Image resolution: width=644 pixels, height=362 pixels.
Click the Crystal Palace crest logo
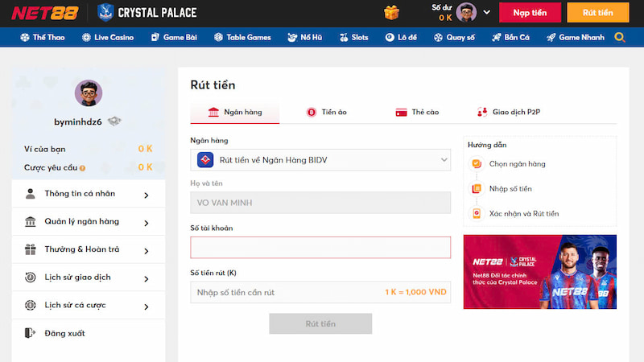(105, 12)
